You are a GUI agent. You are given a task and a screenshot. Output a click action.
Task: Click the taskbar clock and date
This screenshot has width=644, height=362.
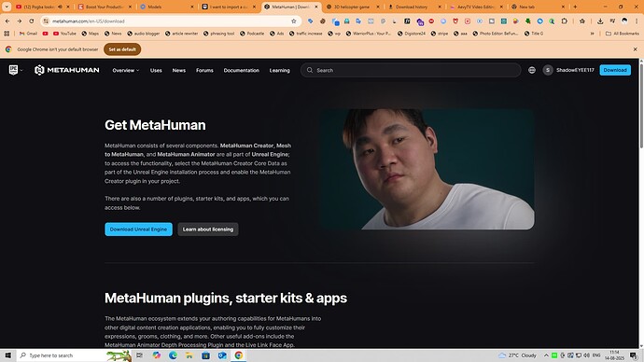pos(615,355)
